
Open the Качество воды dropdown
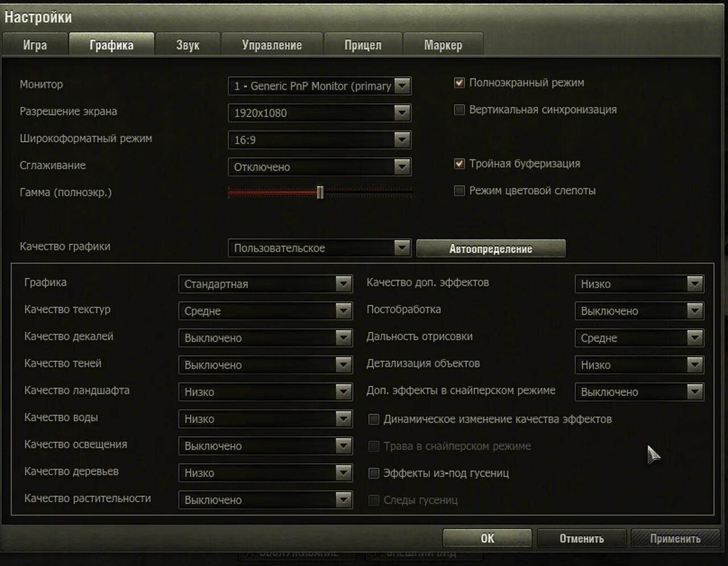coord(266,419)
